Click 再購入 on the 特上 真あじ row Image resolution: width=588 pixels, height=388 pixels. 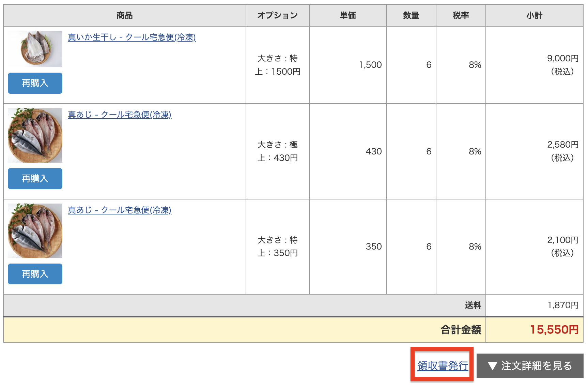point(34,273)
